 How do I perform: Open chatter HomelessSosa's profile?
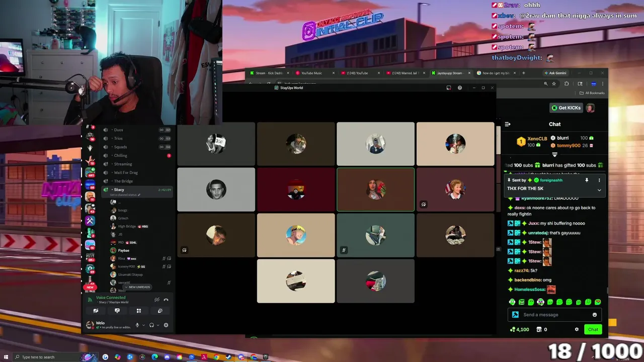530,290
